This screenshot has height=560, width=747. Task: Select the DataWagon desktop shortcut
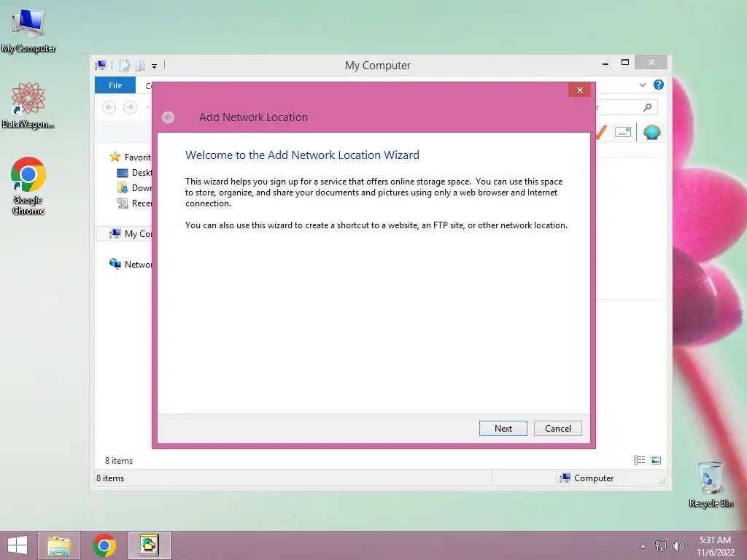click(28, 105)
